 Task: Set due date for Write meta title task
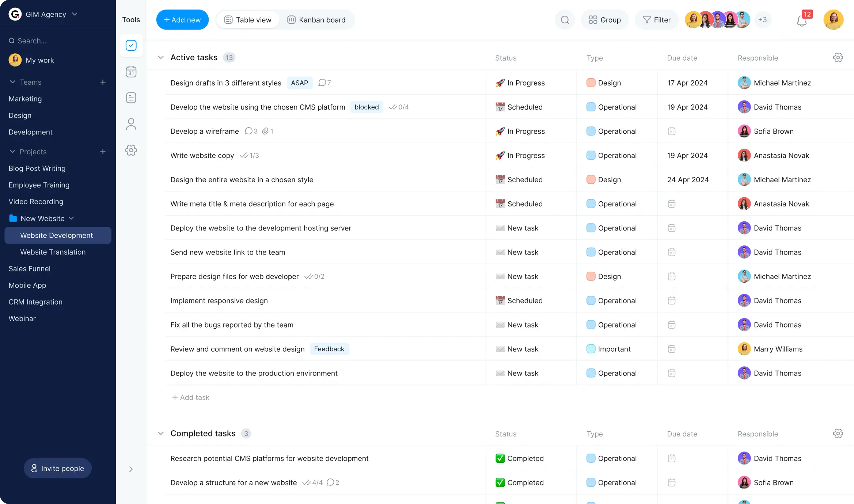click(x=671, y=204)
